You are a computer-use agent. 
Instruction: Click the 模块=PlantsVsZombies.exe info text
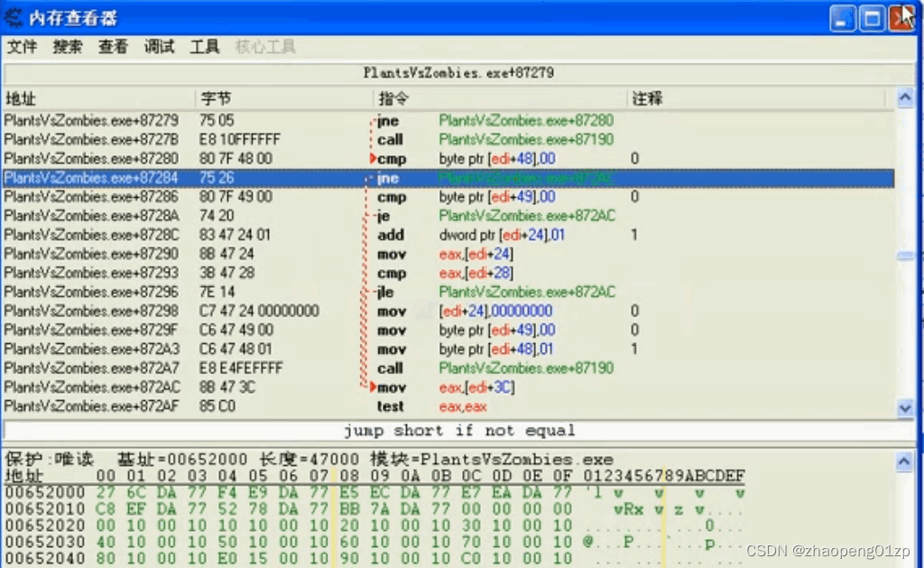tap(492, 459)
